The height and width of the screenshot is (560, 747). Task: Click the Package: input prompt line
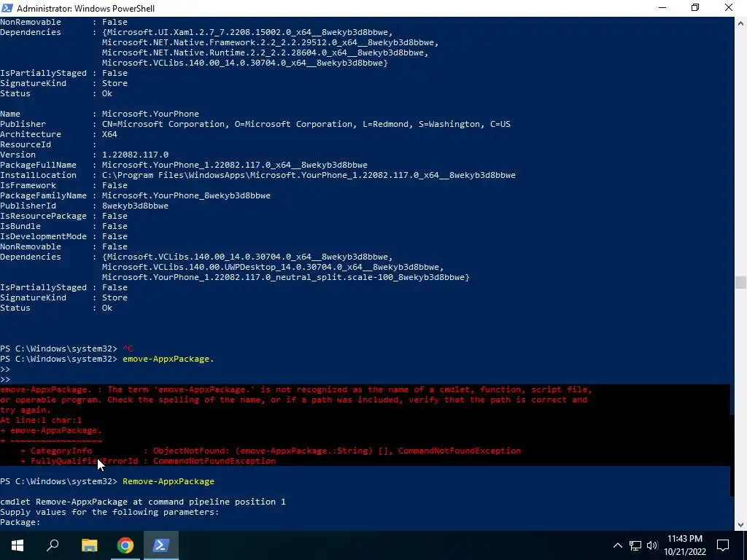tap(20, 522)
